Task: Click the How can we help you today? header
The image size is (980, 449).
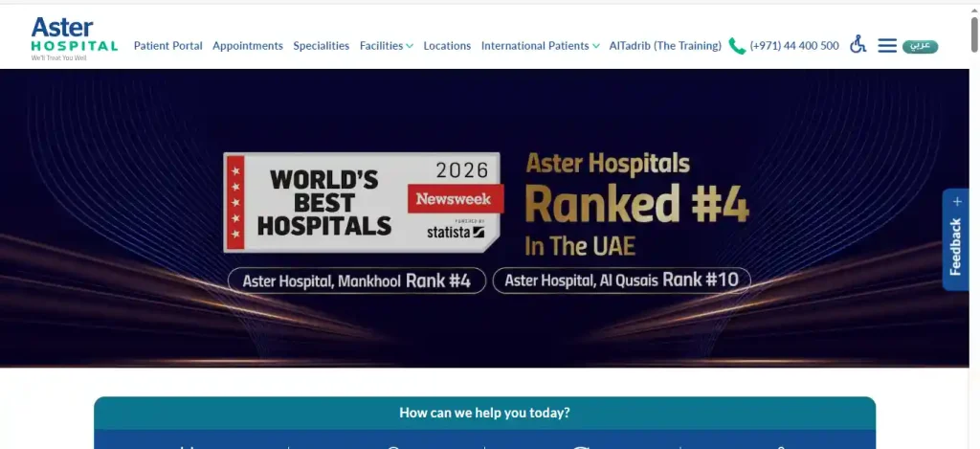Action: pos(484,413)
